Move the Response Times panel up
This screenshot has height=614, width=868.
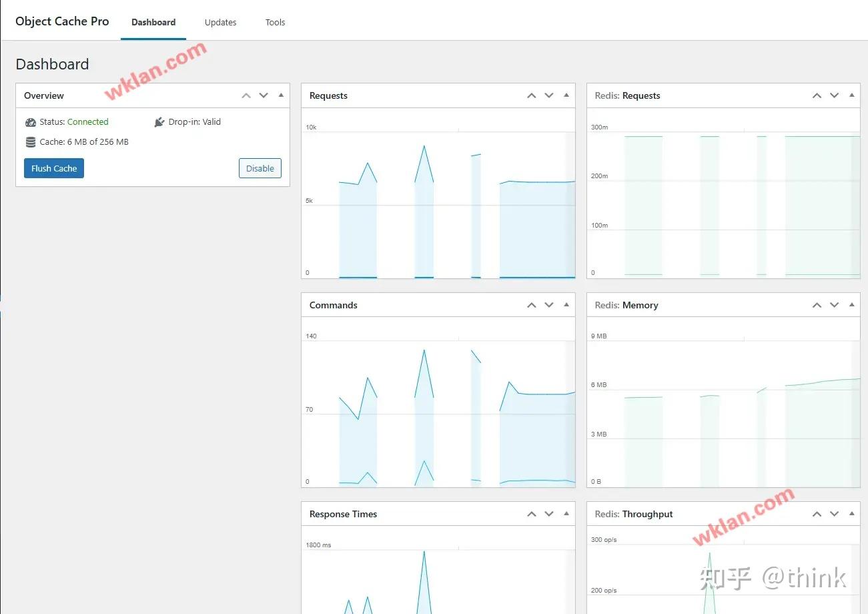(x=532, y=514)
